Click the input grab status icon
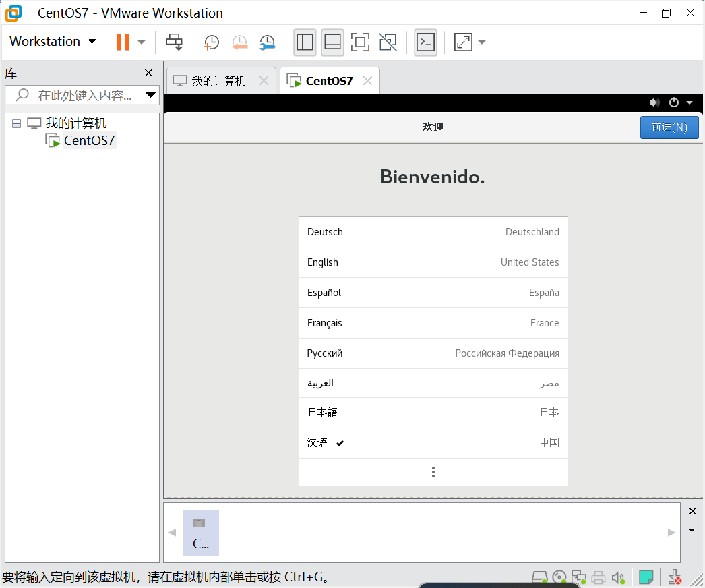 click(x=675, y=577)
